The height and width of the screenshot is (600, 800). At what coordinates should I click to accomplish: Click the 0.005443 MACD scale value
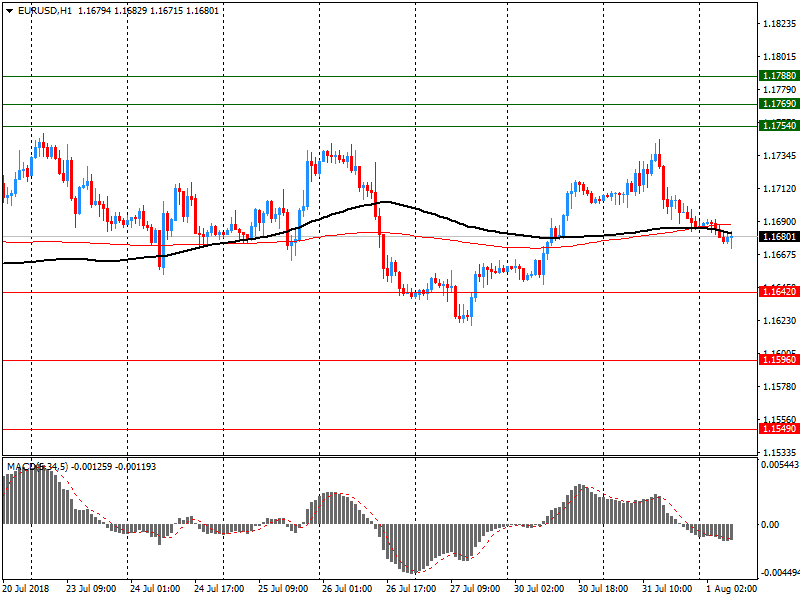779,466
